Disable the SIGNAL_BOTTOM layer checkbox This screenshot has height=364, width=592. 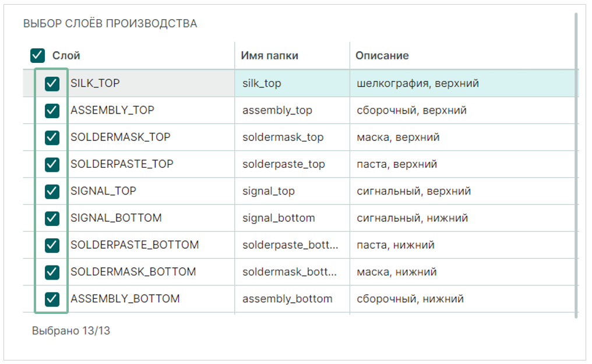tap(52, 218)
